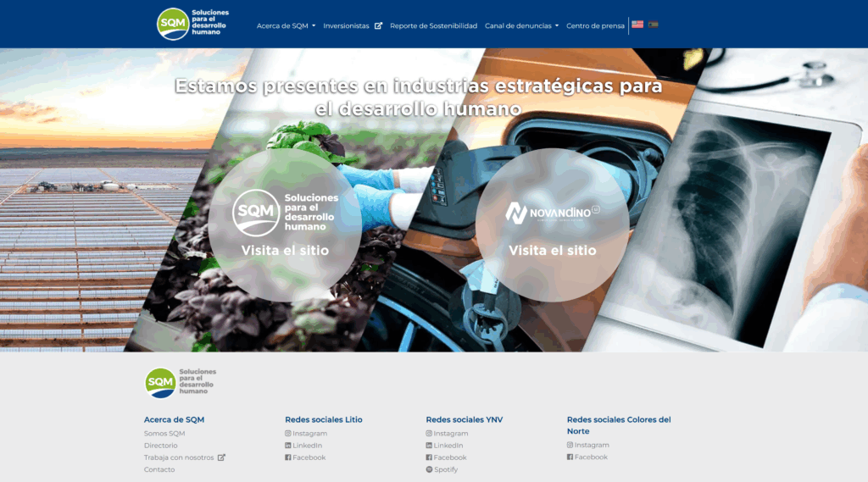Click Instagram icon under Colores del Norte
868x482 pixels.
click(570, 445)
